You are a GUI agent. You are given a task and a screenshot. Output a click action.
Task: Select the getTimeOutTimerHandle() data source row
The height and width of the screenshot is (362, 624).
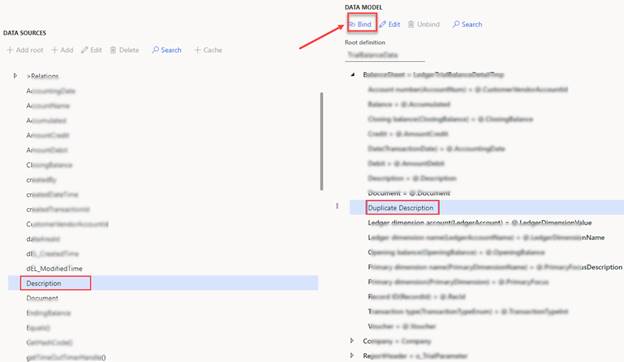coord(66,357)
